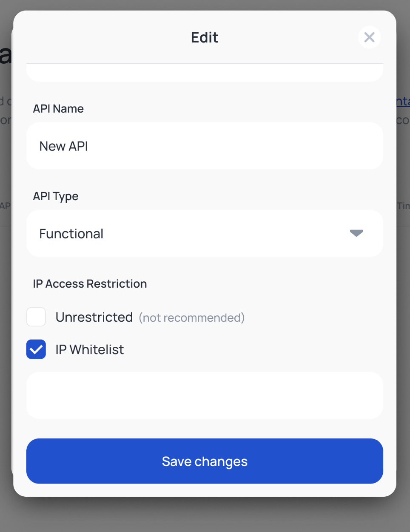The width and height of the screenshot is (410, 532).
Task: Click the "IP Whitelist" option label text
Action: pyautogui.click(x=90, y=349)
